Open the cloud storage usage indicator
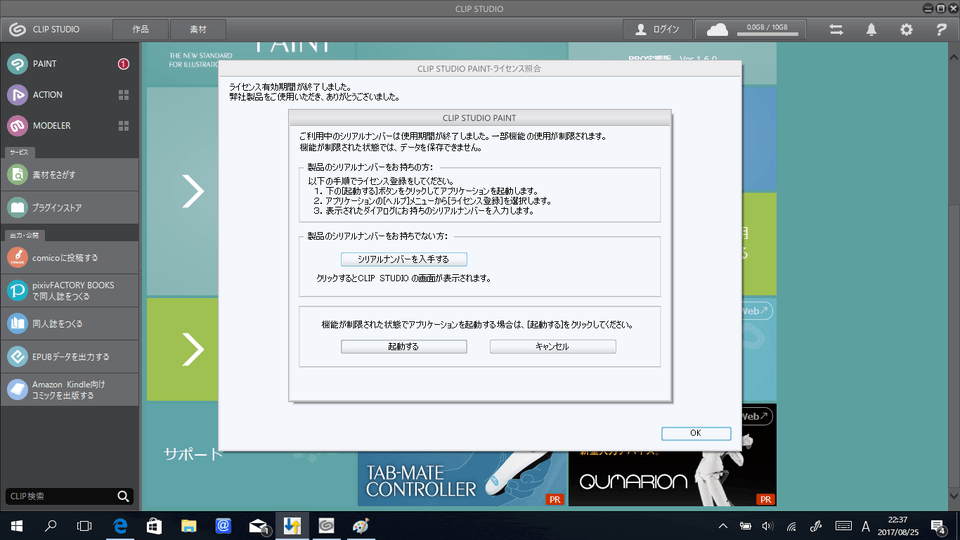This screenshot has width=960, height=540. 757,29
